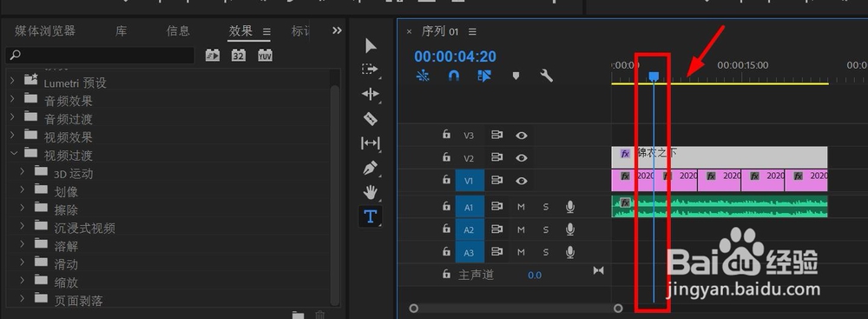Hide V2 track output eye
868x319 pixels.
(521, 158)
